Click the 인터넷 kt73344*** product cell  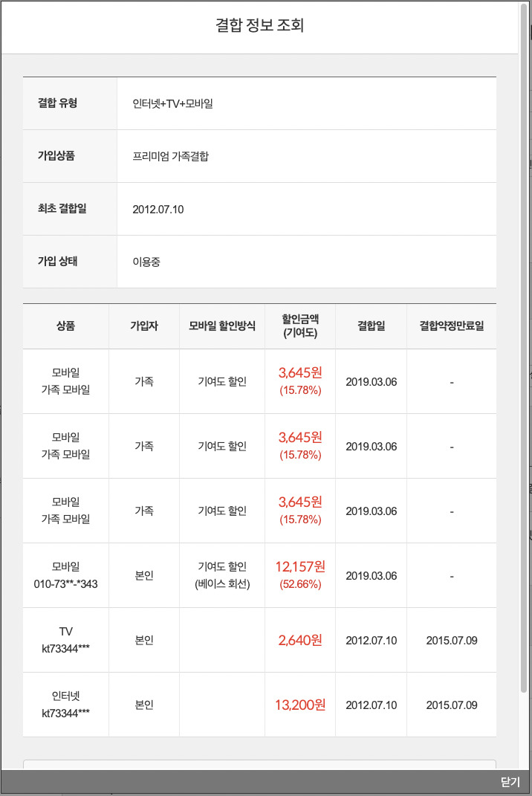pyautogui.click(x=65, y=705)
